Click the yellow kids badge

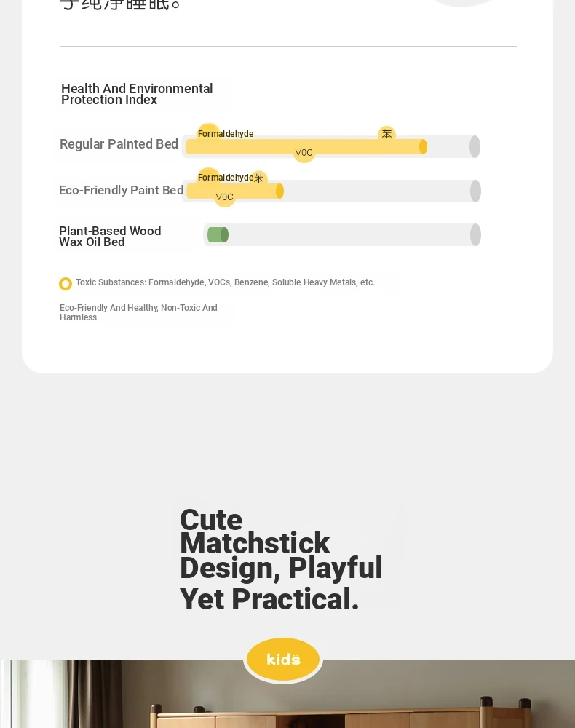click(283, 660)
